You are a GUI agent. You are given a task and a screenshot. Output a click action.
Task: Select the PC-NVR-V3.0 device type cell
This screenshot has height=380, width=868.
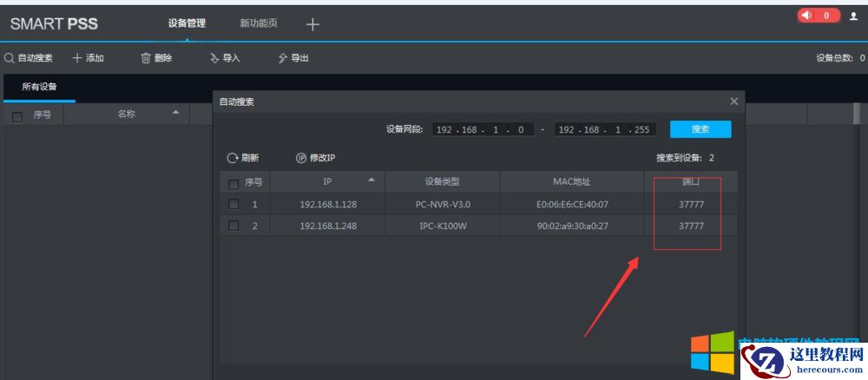click(x=443, y=205)
